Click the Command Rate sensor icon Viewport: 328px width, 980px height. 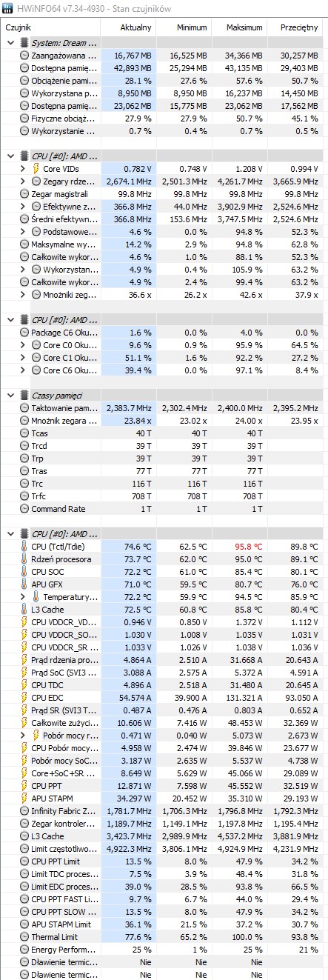pos(24,509)
